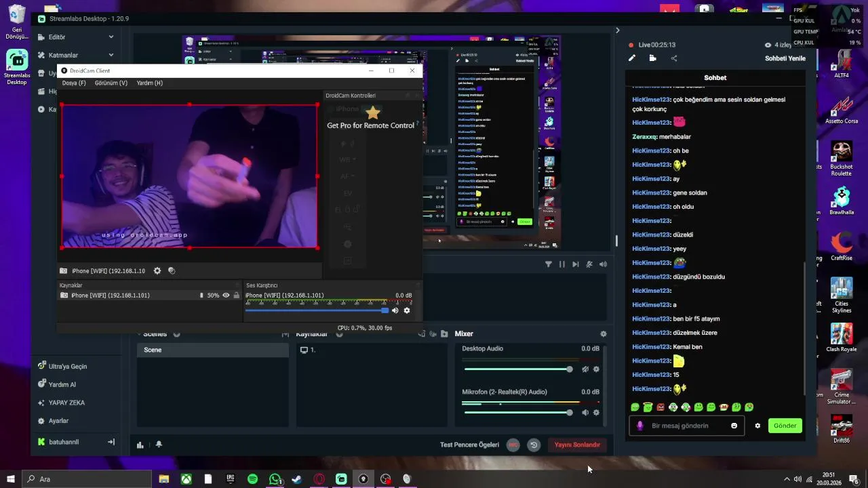The height and width of the screenshot is (488, 868).
Task: Click the share icon under Live timer
Action: (x=674, y=58)
